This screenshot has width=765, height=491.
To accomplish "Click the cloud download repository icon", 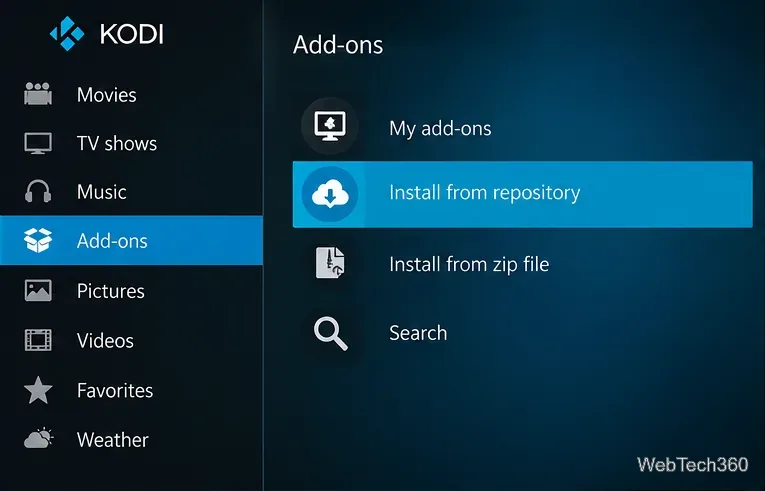I will click(330, 194).
